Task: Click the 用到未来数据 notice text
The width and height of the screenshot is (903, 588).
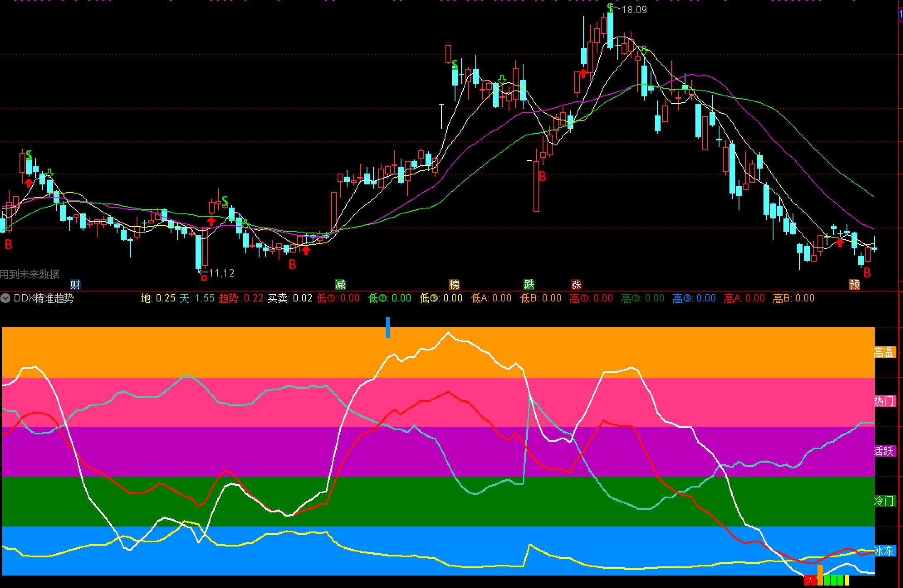Action: (29, 274)
